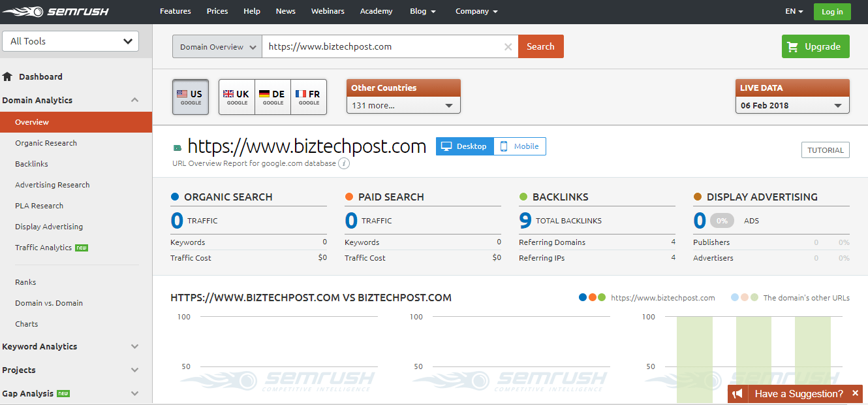Toggle legend for The domain's other URLs
This screenshot has width=868, height=405.
tap(790, 297)
